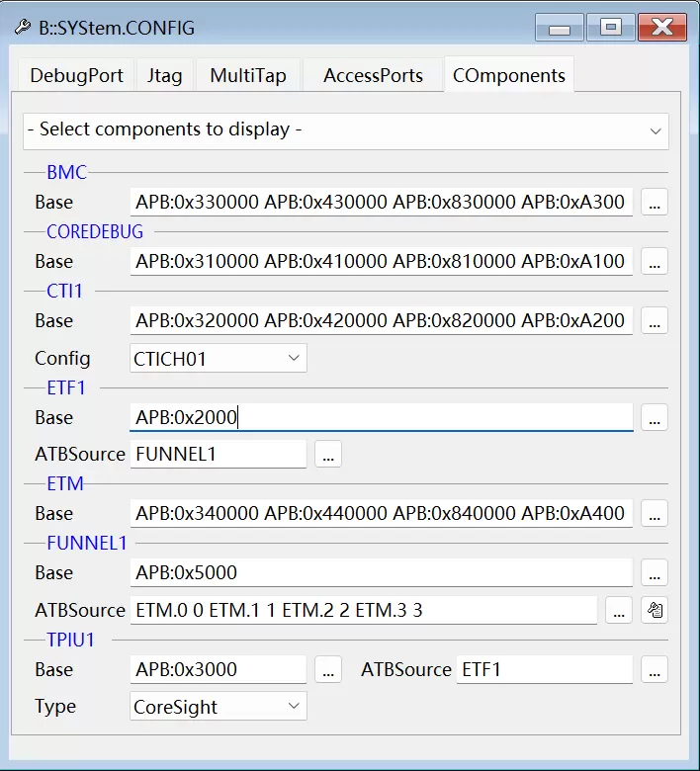Click the ellipsis button next to TPIU1 ATBSource
This screenshot has width=700, height=771.
click(x=655, y=670)
